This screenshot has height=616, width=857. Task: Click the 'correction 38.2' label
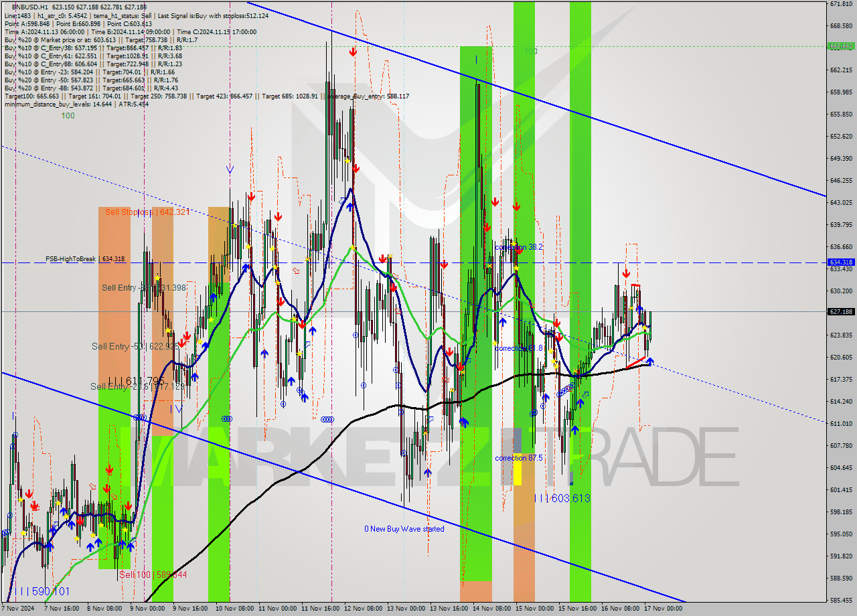(518, 247)
